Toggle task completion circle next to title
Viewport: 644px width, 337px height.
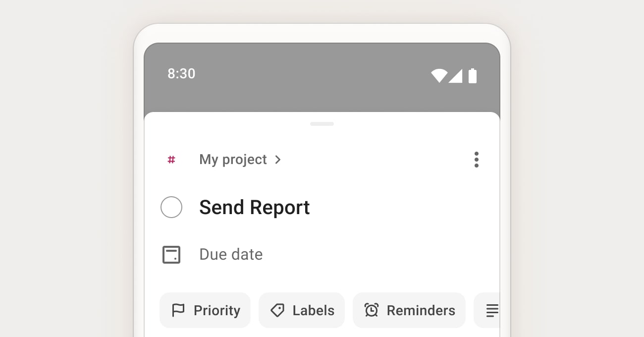pos(171,207)
